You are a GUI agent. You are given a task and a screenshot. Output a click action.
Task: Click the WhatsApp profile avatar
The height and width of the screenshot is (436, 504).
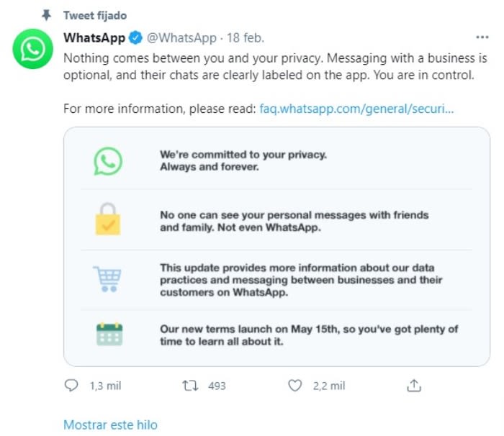pos(33,50)
